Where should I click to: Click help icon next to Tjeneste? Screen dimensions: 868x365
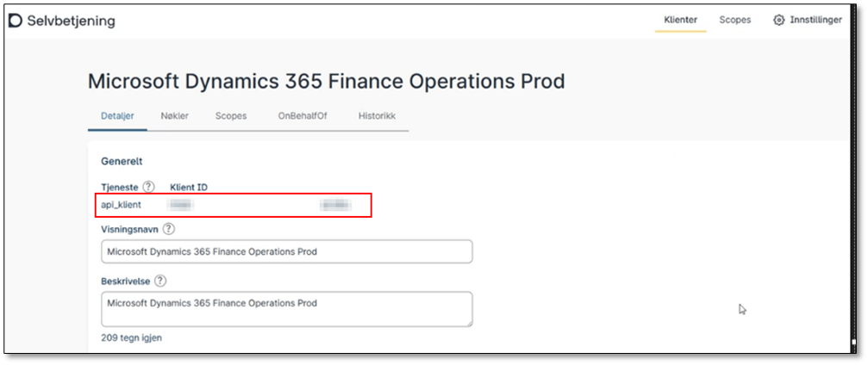[x=148, y=187]
